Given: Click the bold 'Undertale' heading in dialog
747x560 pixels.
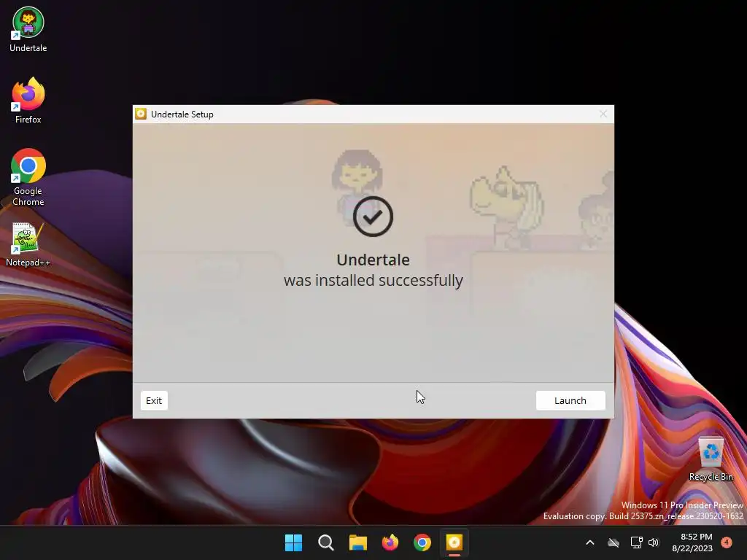Looking at the screenshot, I should pos(373,260).
